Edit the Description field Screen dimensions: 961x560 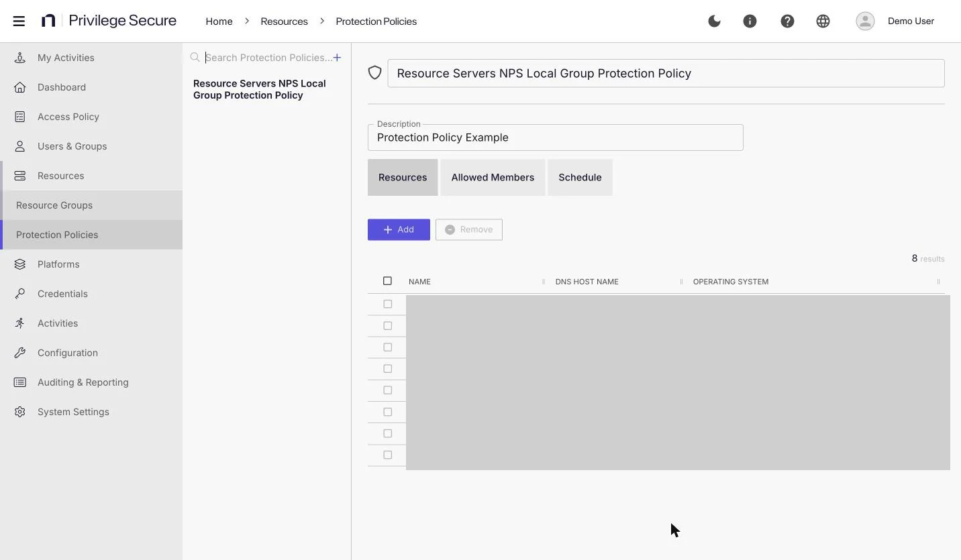tap(556, 137)
